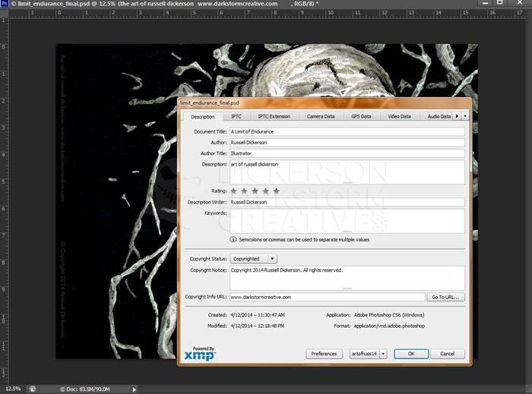Click the arrow beside artofruss14
Screen dimensions: 532x394
383,354
